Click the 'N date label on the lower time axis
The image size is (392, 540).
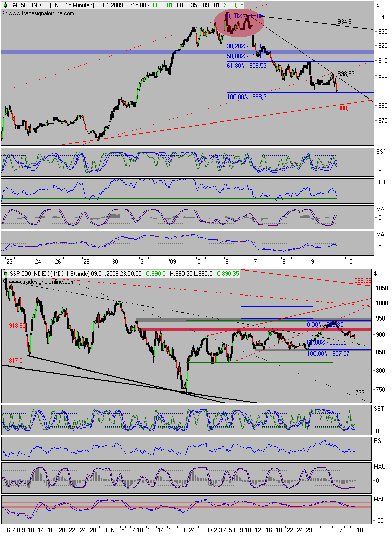[112, 530]
